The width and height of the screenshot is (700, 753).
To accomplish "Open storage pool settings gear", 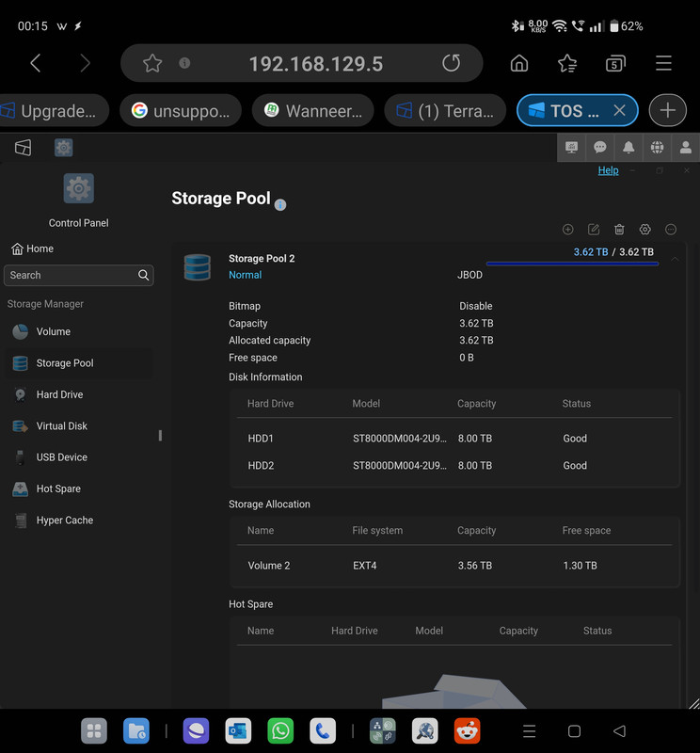I will 645,229.
